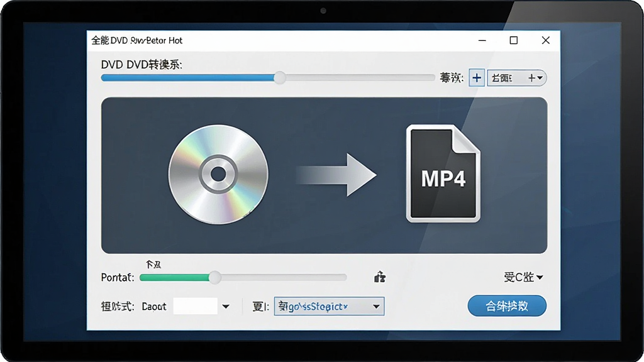Viewport: 644px width, 362px height.
Task: Select the DVD disc icon
Action: point(218,175)
